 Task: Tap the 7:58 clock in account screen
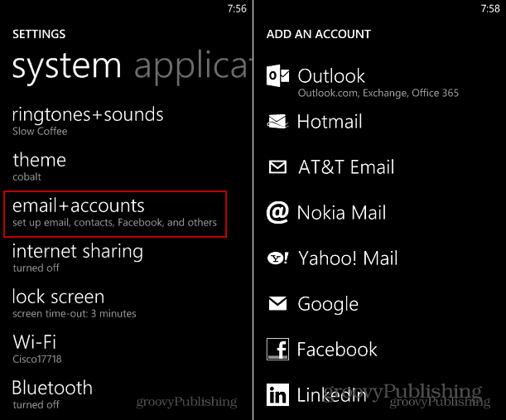click(490, 9)
